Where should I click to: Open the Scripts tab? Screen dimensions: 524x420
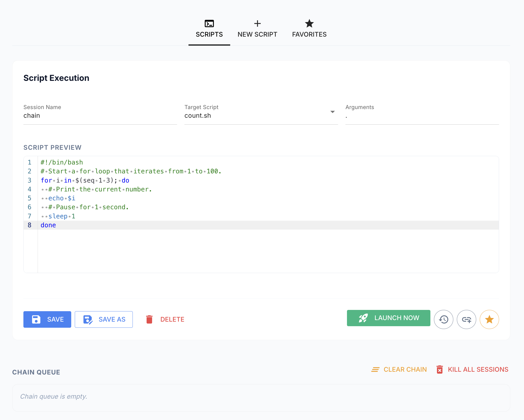click(x=209, y=29)
